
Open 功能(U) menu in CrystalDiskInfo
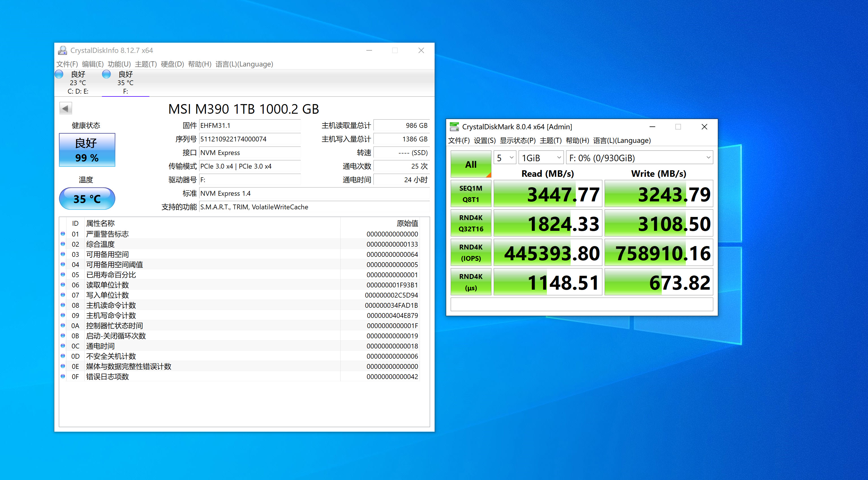(119, 64)
